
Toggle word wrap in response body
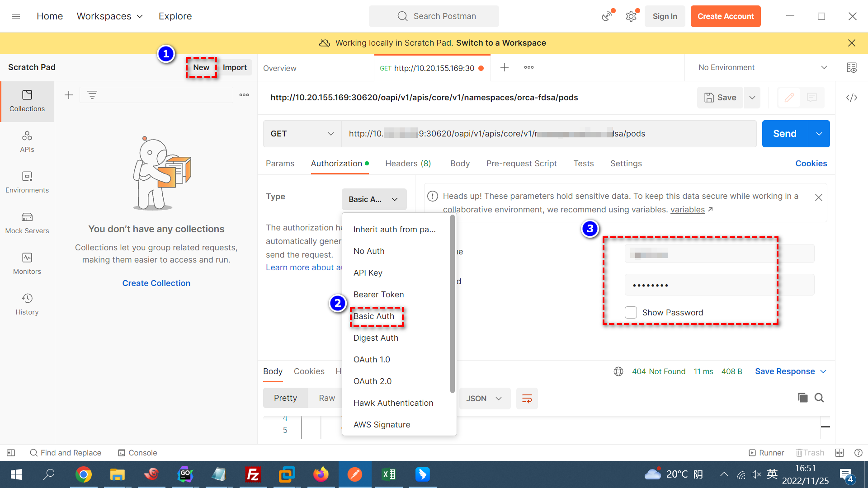[x=527, y=399]
